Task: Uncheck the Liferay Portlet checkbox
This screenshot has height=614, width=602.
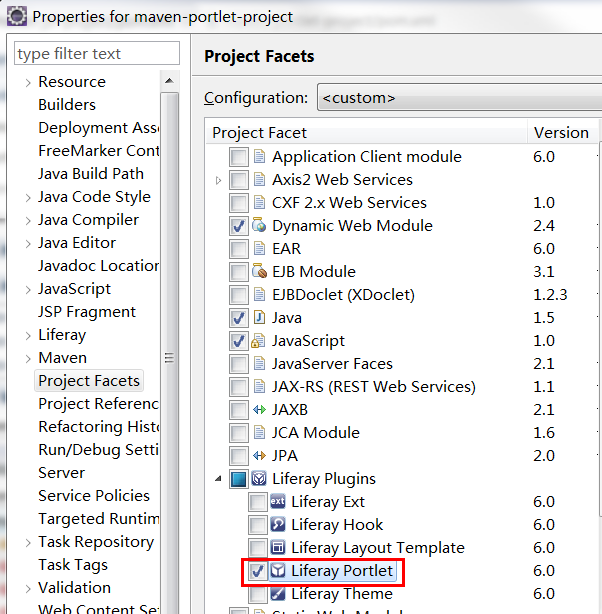Action: pyautogui.click(x=258, y=571)
